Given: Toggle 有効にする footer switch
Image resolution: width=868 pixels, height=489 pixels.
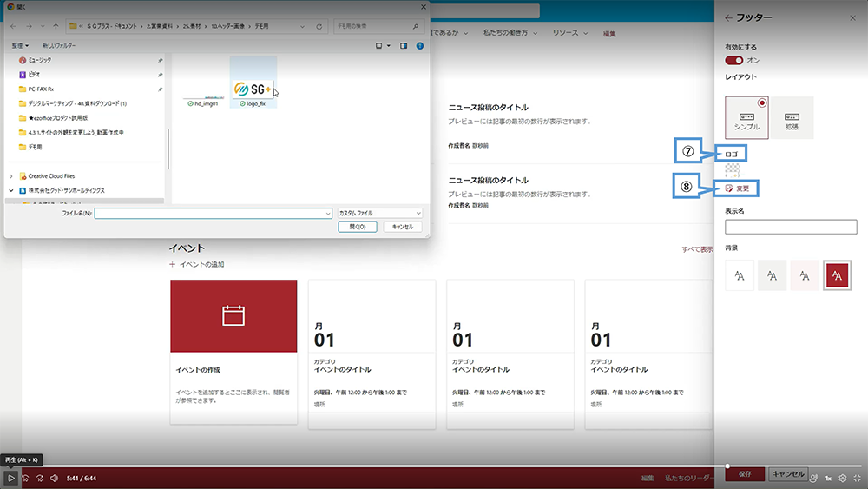Looking at the screenshot, I should [x=734, y=60].
